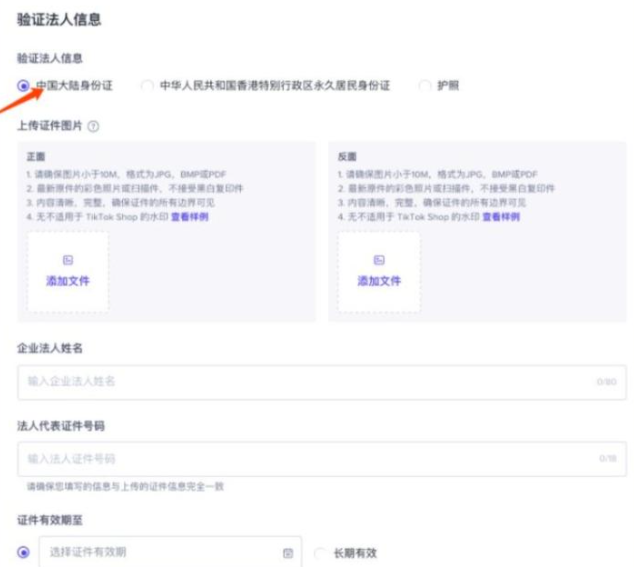Open 查看样例 link in the 正面 section

pyautogui.click(x=189, y=216)
